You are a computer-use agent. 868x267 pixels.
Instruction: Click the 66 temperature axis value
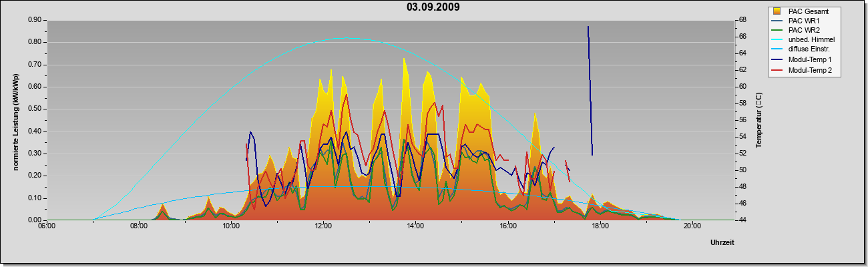[x=742, y=37]
